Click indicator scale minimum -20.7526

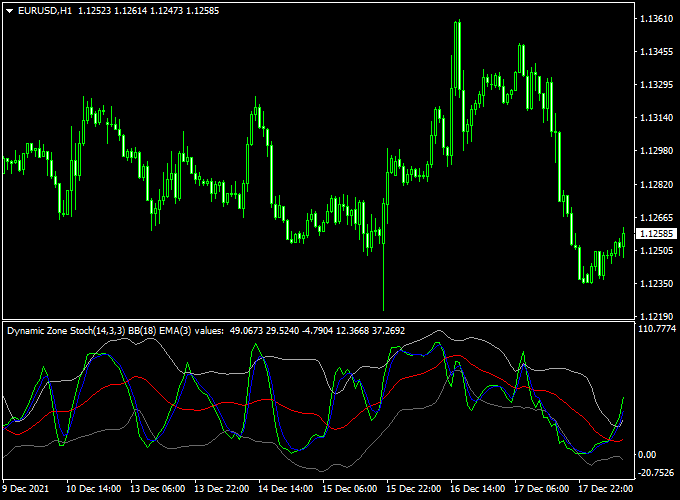(656, 473)
